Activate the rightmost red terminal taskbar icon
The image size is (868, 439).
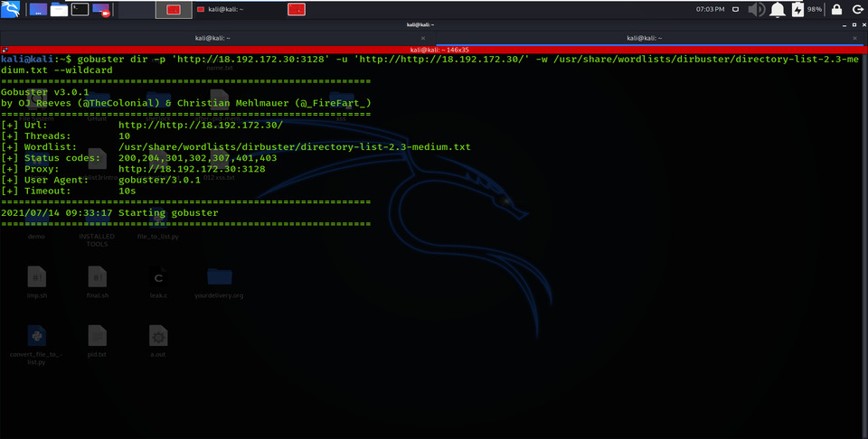297,9
